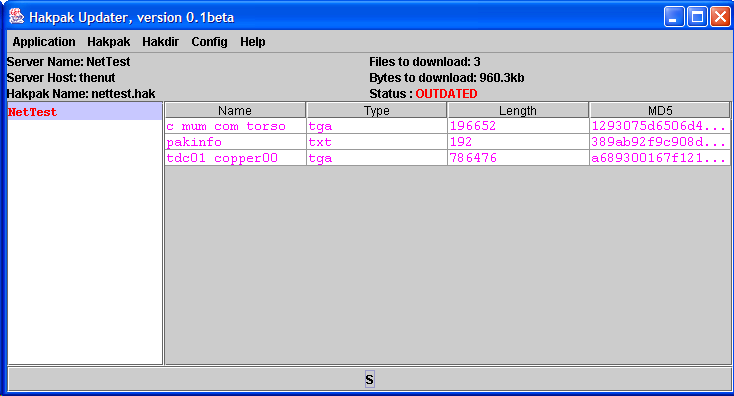
Task: Open the Help menu
Action: (253, 42)
